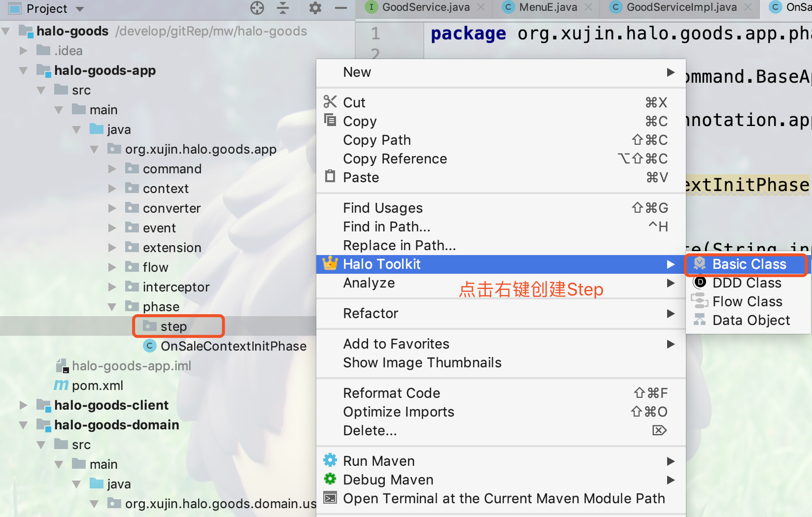Open the Refactor submenu
Viewport: 812px width, 517px height.
[501, 313]
